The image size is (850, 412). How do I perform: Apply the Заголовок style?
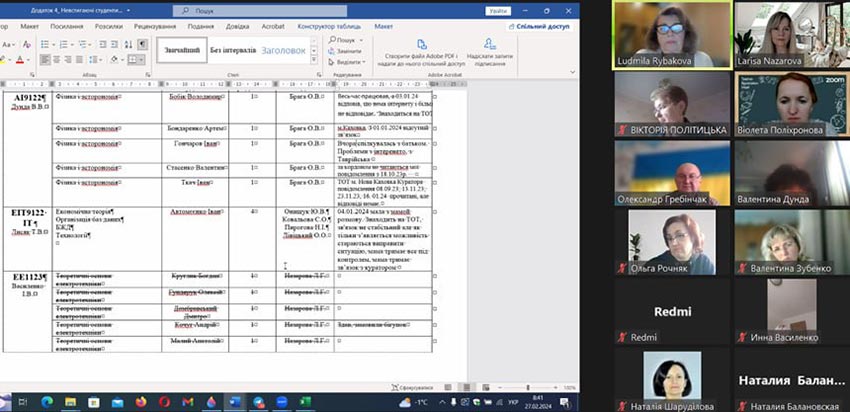(287, 50)
